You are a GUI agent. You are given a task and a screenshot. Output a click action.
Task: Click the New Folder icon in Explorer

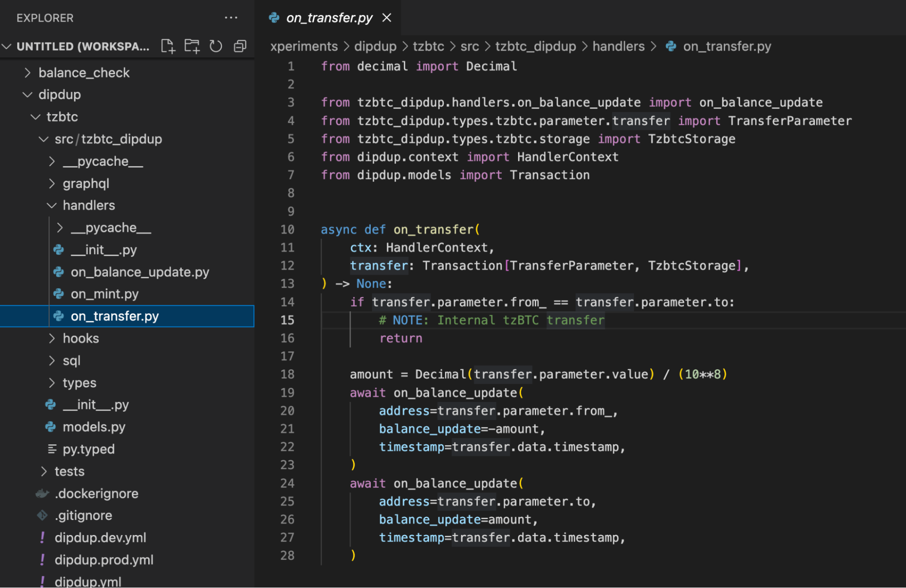coord(192,46)
